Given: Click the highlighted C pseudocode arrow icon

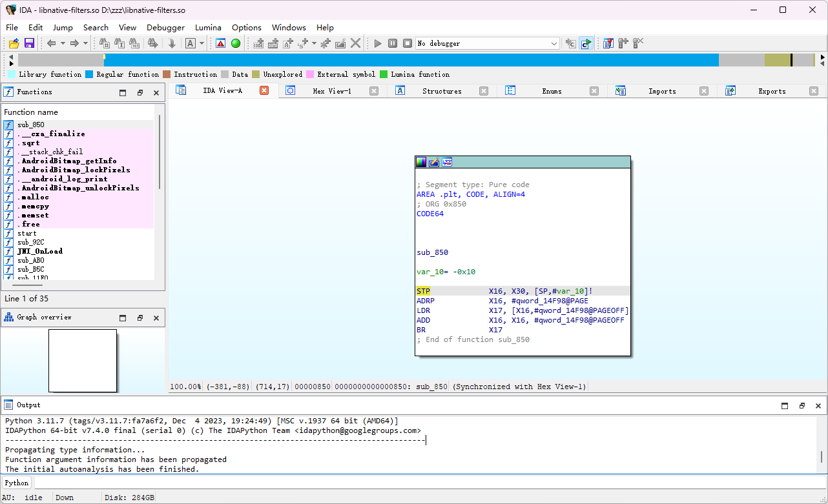Looking at the screenshot, I should [586, 43].
